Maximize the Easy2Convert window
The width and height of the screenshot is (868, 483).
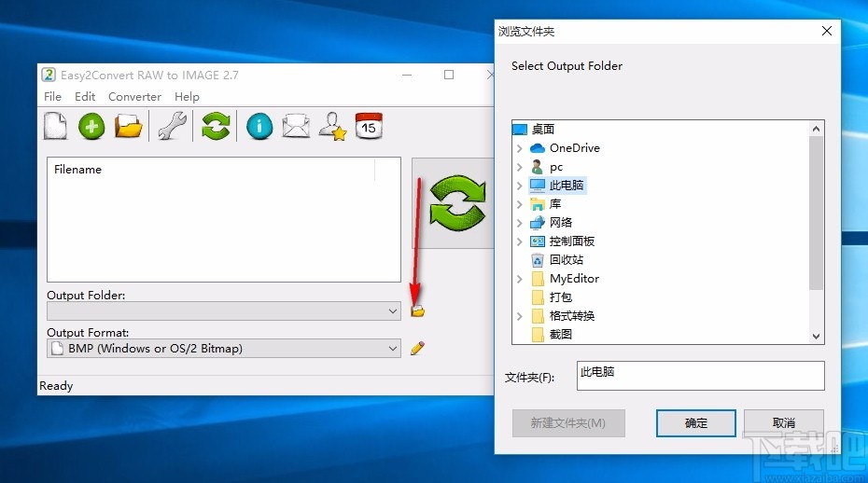click(449, 75)
